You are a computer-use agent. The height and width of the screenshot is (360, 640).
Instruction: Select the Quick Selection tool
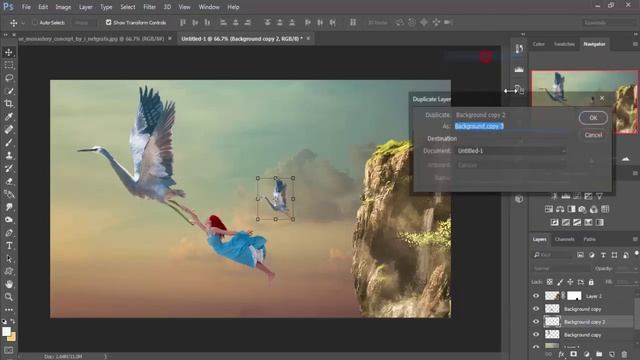(x=9, y=91)
